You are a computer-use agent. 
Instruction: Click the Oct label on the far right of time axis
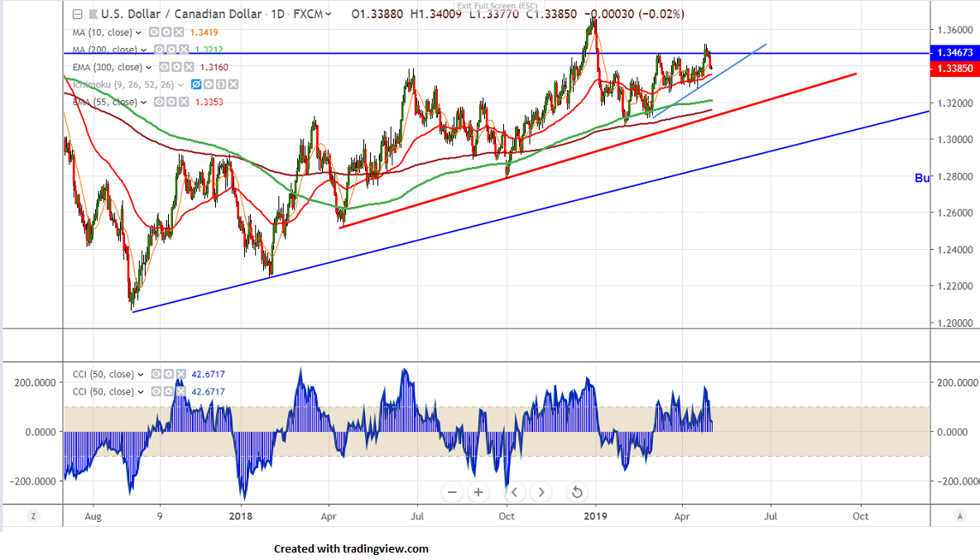861,516
